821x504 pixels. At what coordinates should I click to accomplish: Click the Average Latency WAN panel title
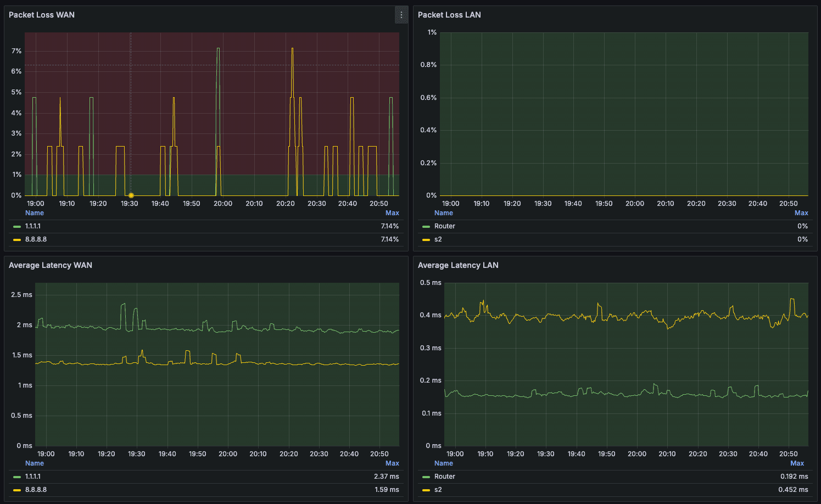click(x=51, y=265)
